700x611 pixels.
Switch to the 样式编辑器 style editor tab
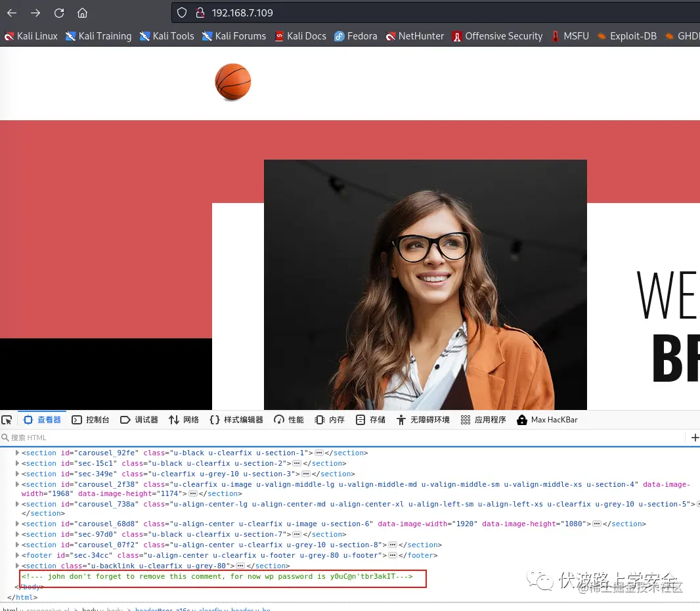click(x=236, y=420)
